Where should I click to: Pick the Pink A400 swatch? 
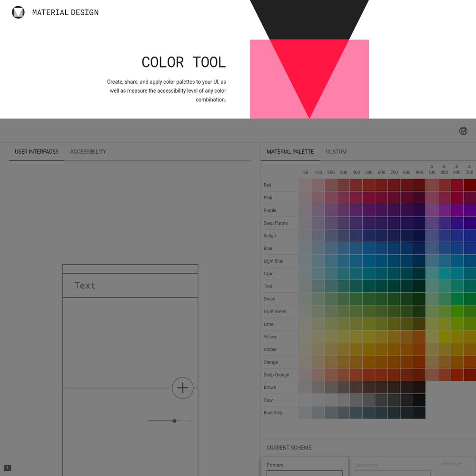(x=457, y=198)
